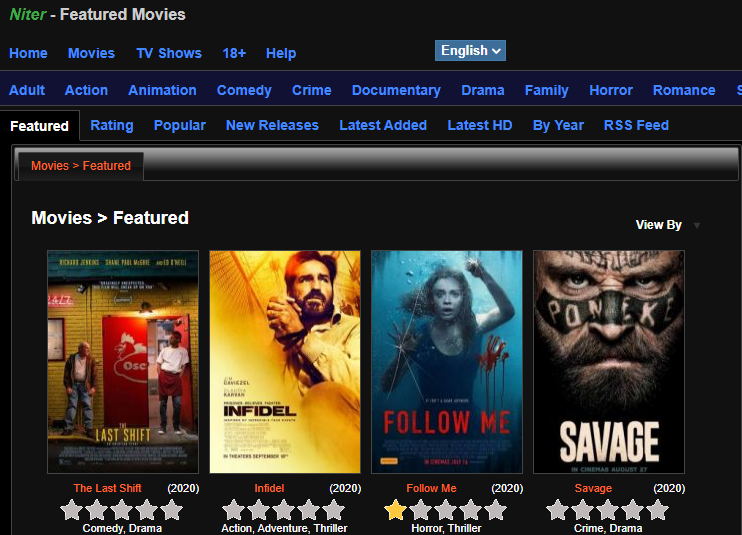Click the 'Action, Adventure, Thriller' genre text
This screenshot has height=535, width=742.
pyautogui.click(x=284, y=528)
